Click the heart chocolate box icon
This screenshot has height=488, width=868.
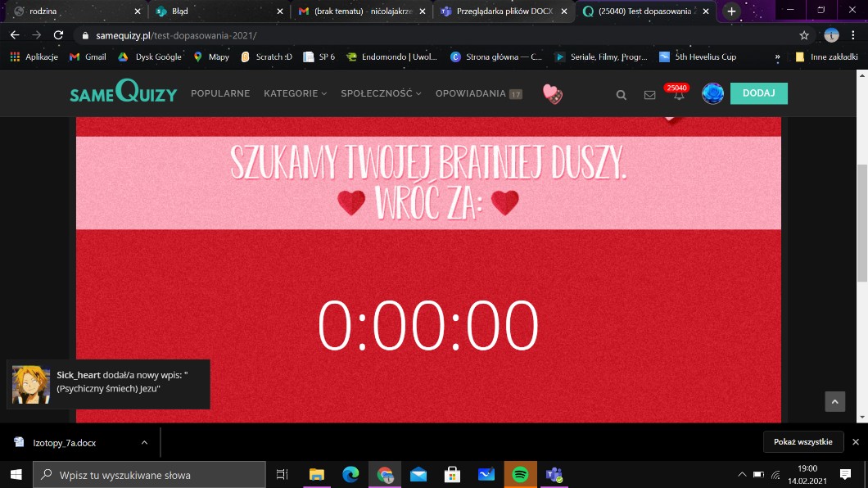point(553,94)
